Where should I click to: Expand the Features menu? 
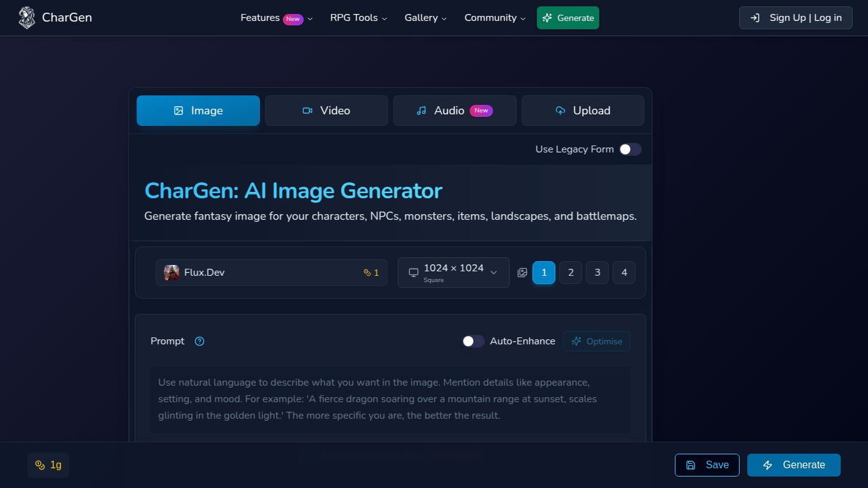tap(275, 18)
